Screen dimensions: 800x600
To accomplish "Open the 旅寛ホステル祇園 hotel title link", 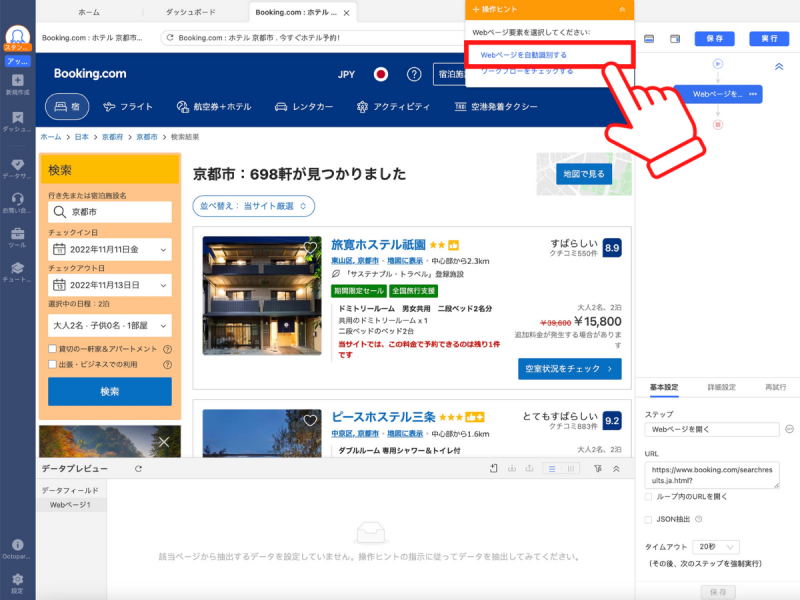I will coord(378,245).
